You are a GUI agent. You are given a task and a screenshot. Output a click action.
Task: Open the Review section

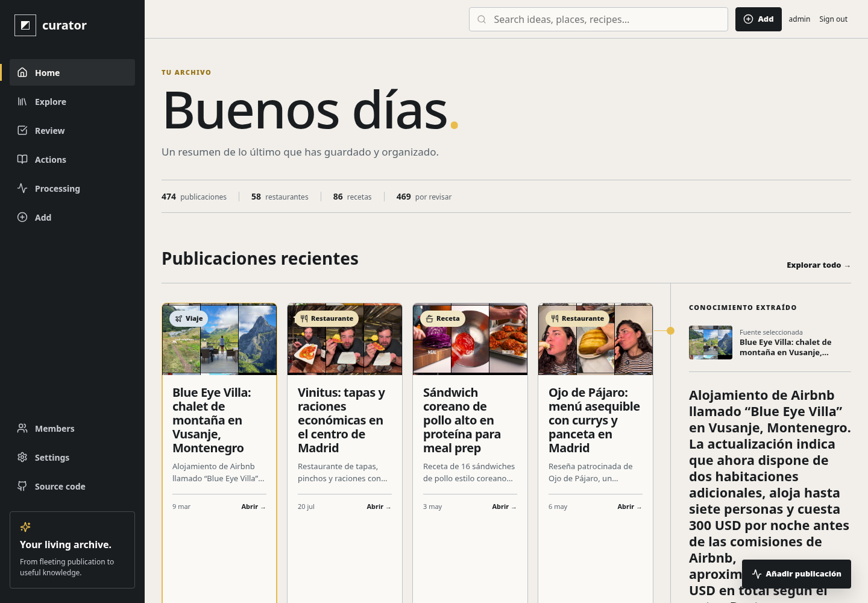72,130
